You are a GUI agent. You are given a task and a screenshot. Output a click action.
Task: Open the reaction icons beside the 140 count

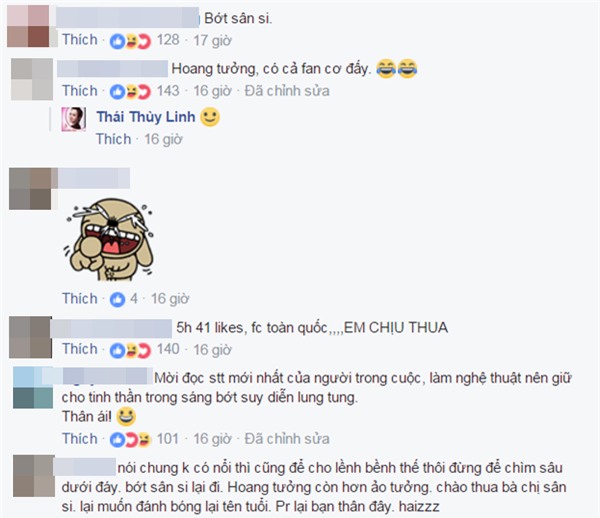(130, 350)
